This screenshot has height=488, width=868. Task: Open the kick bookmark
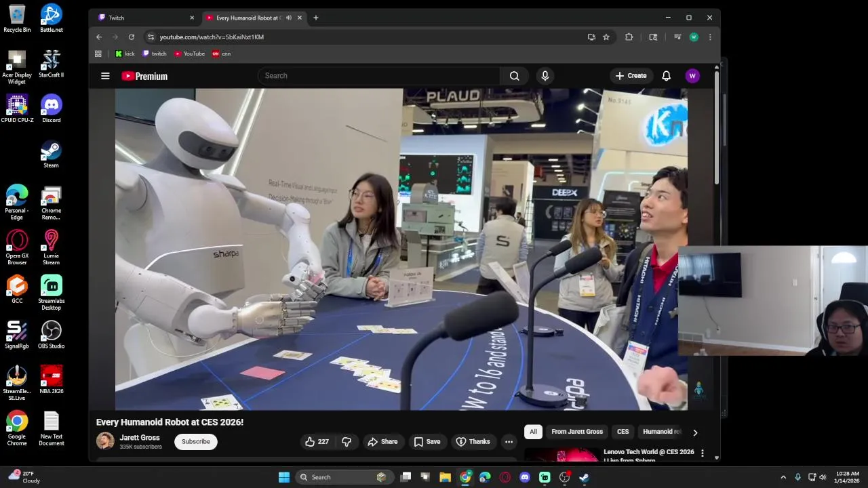pyautogui.click(x=125, y=54)
